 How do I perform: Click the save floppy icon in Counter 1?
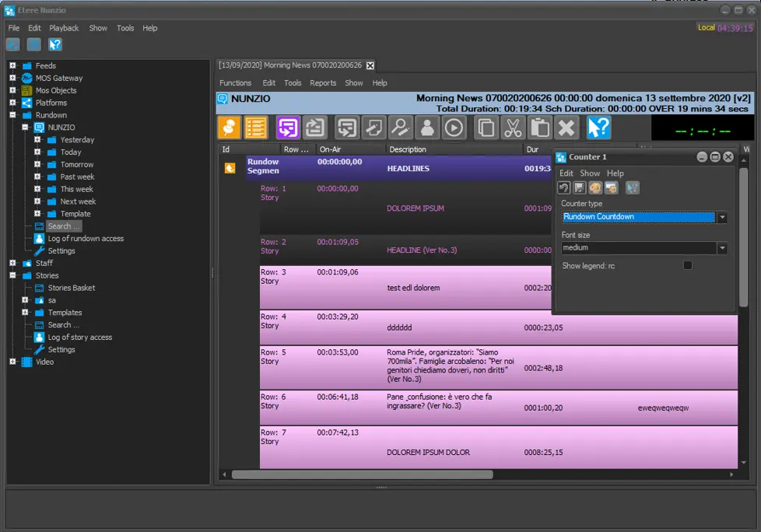(x=580, y=187)
